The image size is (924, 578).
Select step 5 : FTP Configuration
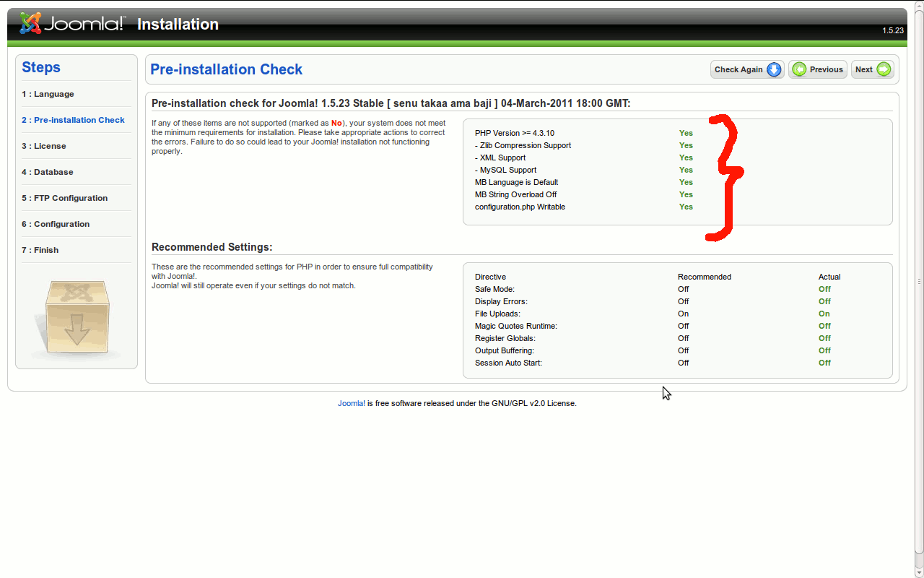point(64,198)
